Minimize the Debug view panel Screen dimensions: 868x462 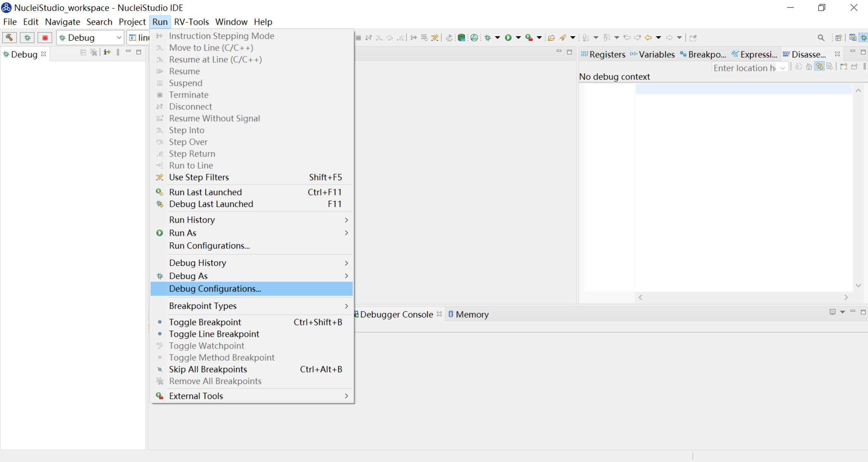click(128, 52)
